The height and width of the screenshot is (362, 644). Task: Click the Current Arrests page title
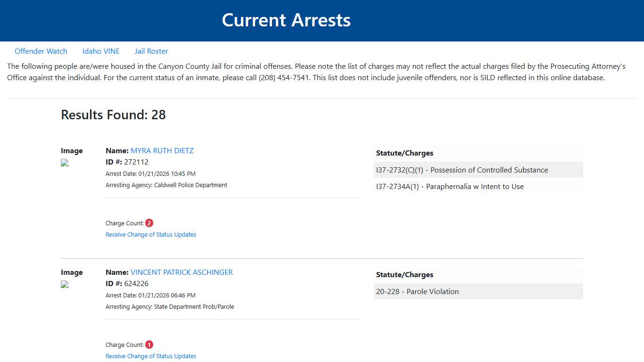click(286, 20)
